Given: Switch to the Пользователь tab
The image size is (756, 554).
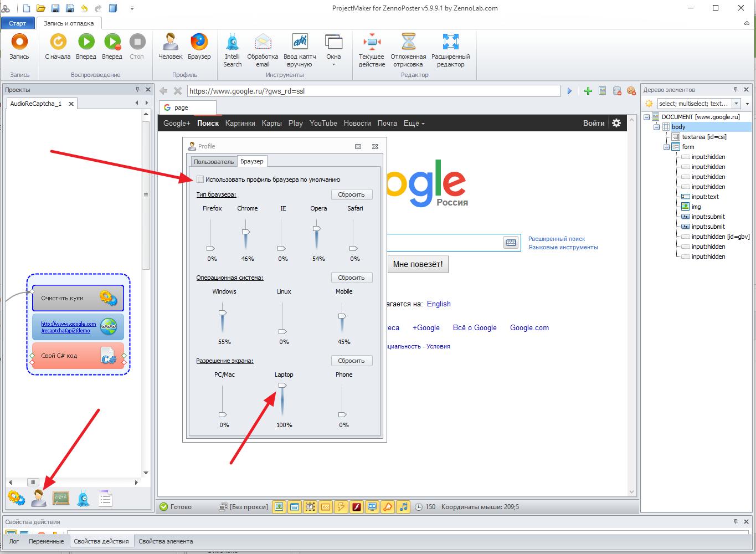Looking at the screenshot, I should [214, 162].
